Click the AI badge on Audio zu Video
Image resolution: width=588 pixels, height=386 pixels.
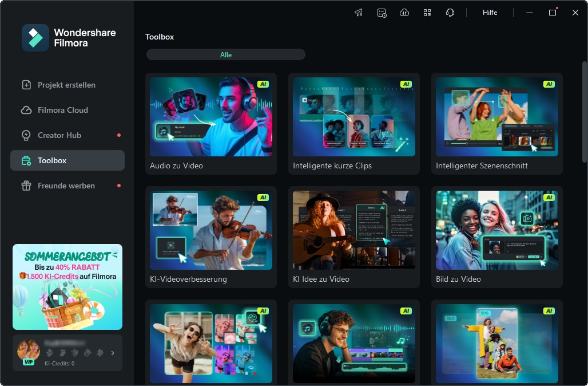pos(263,84)
